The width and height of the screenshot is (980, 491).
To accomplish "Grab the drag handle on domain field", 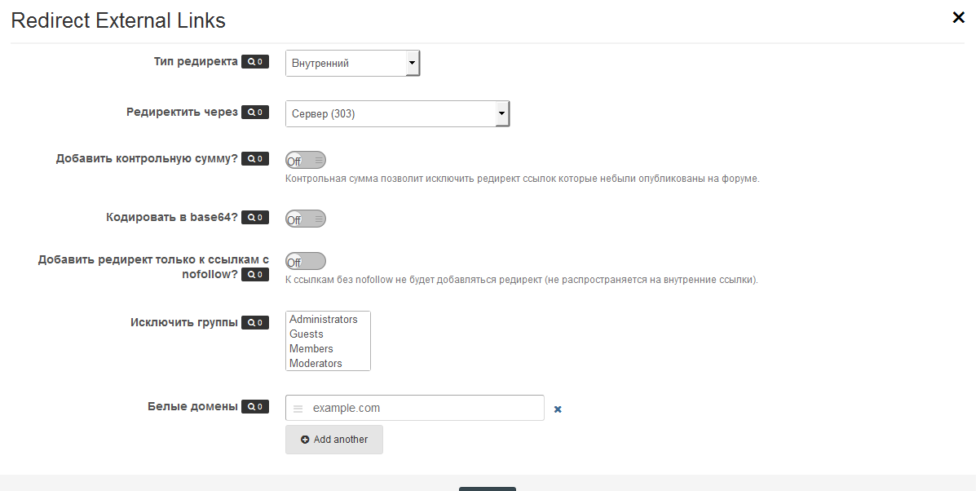I will (x=298, y=409).
